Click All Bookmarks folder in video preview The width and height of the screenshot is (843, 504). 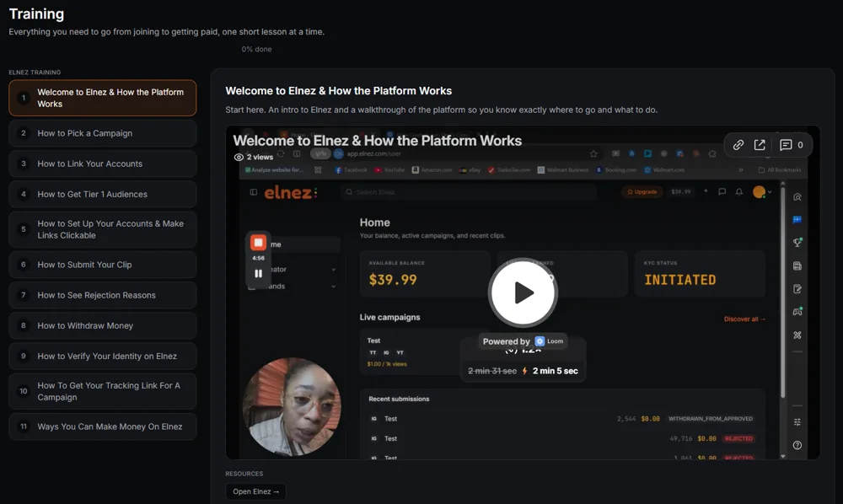coord(780,169)
